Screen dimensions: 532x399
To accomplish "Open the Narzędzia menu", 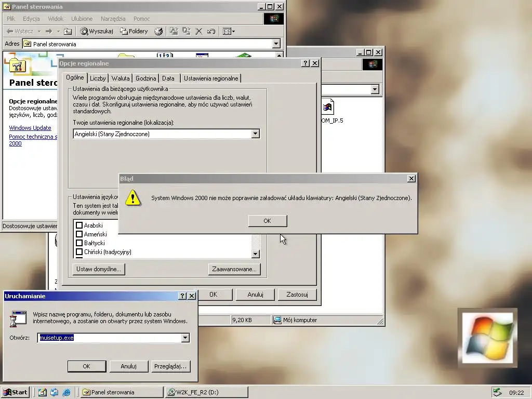I will click(x=113, y=19).
